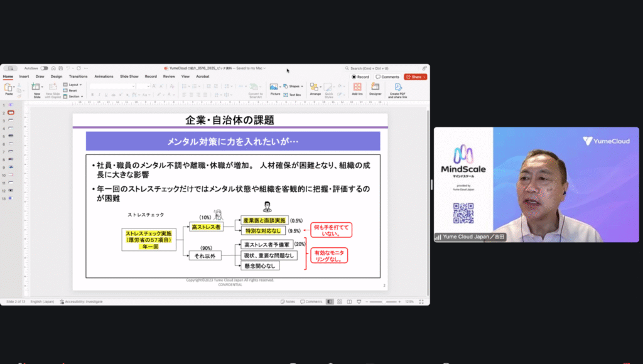Click the Format Painter brush icon
The image size is (643, 364).
(19, 96)
